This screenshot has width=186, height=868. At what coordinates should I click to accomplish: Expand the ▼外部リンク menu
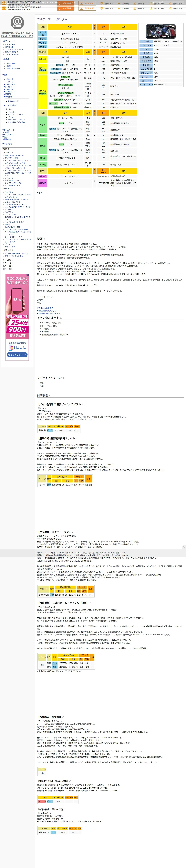7,144
